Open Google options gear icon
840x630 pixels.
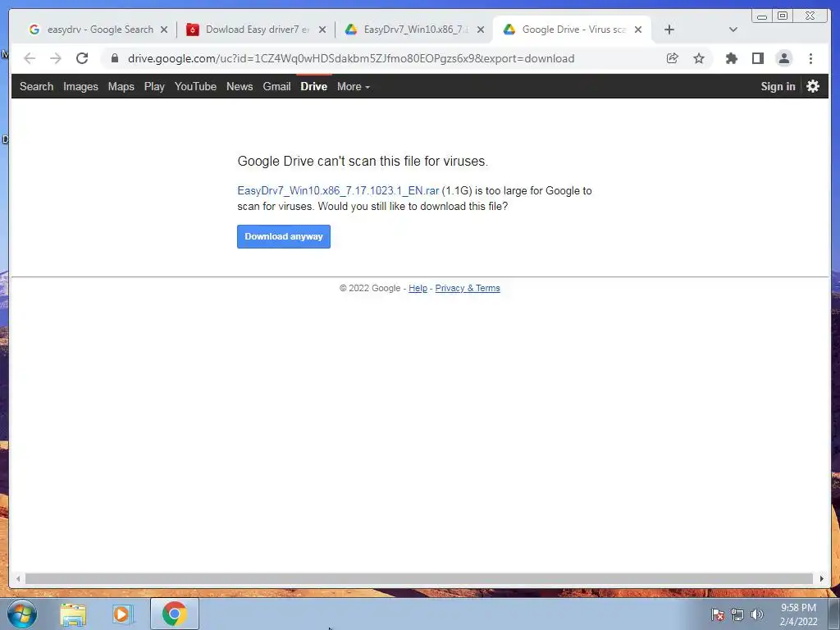pyautogui.click(x=813, y=86)
